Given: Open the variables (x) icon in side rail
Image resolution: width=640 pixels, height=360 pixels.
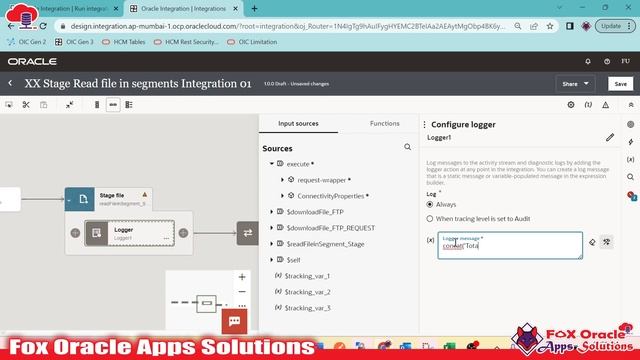Looking at the screenshot, I should click(x=631, y=160).
